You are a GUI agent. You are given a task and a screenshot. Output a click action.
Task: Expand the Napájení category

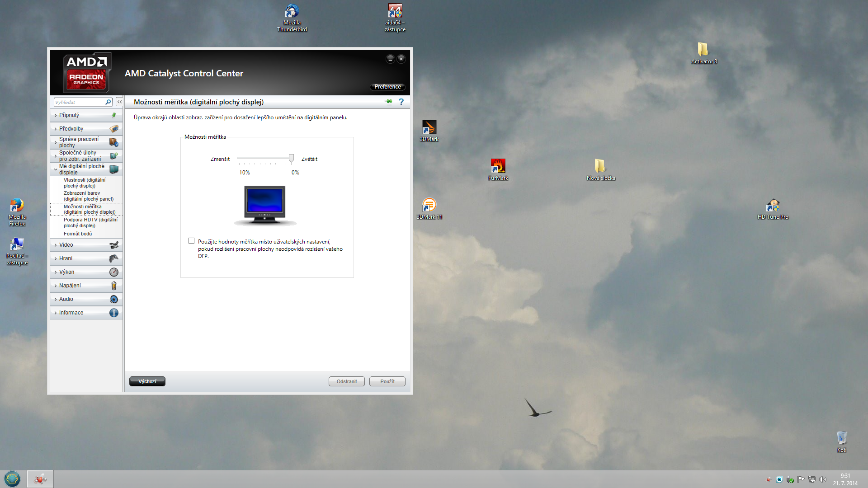[x=70, y=286]
